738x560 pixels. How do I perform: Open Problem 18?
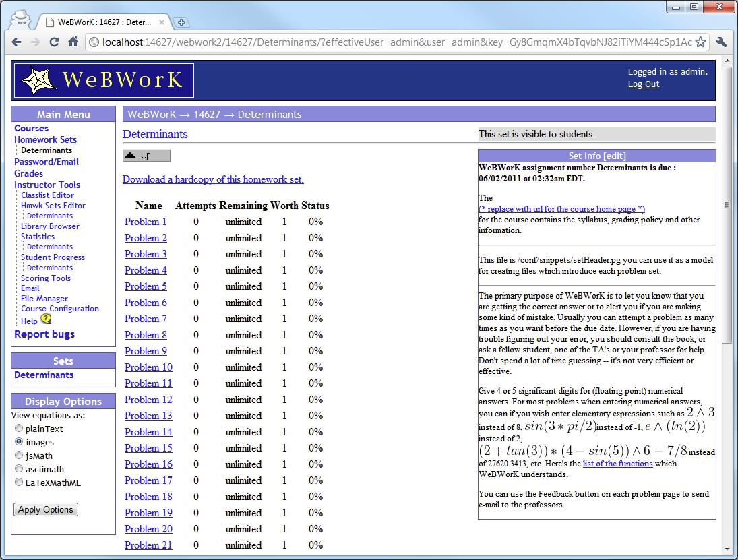[x=148, y=497]
